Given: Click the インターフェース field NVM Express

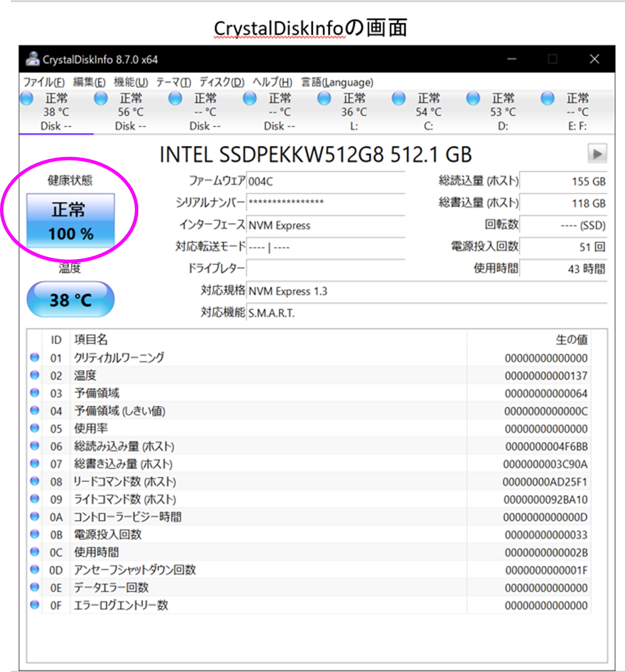Looking at the screenshot, I should point(326,225).
